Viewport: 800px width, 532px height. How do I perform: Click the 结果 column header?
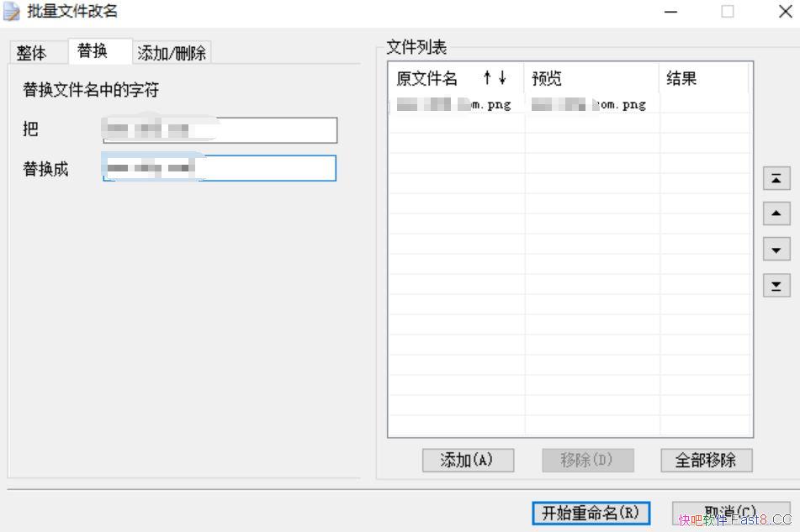click(x=703, y=78)
